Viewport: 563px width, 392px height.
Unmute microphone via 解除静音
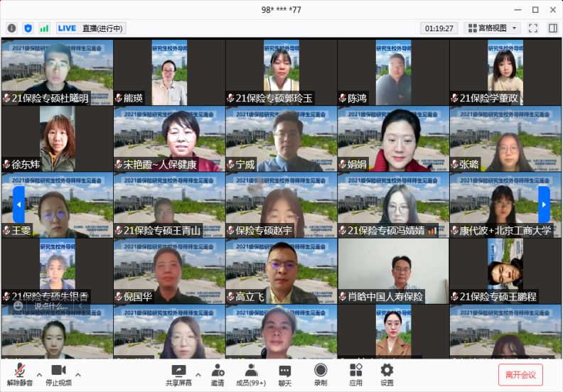pyautogui.click(x=21, y=374)
